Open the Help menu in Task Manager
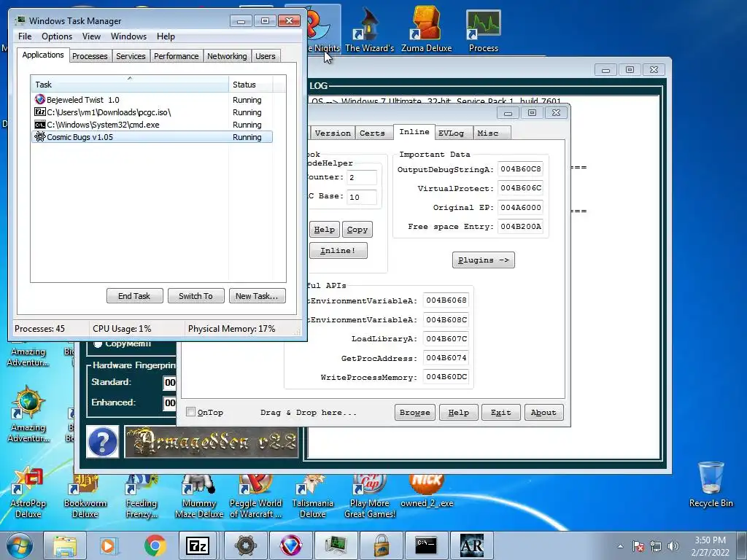 (166, 36)
